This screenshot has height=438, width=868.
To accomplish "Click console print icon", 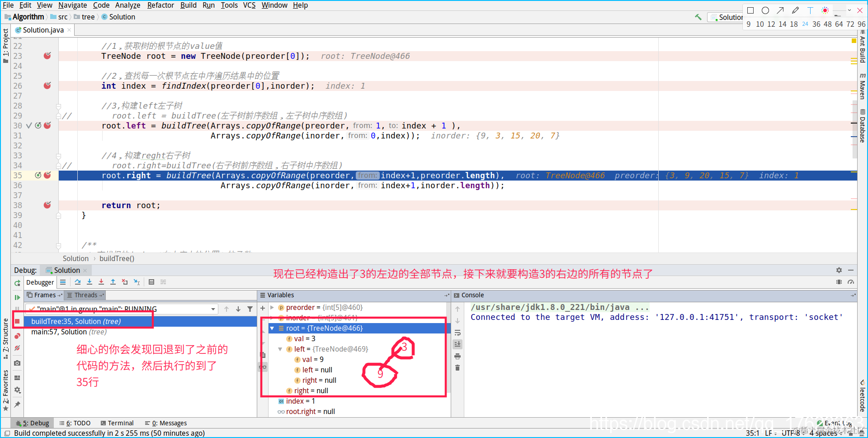I will pyautogui.click(x=458, y=357).
